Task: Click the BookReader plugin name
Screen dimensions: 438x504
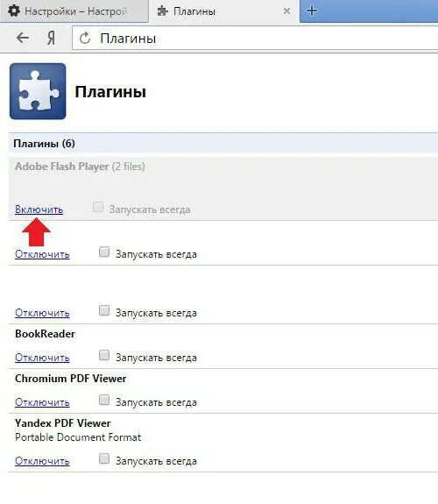Action: (45, 334)
